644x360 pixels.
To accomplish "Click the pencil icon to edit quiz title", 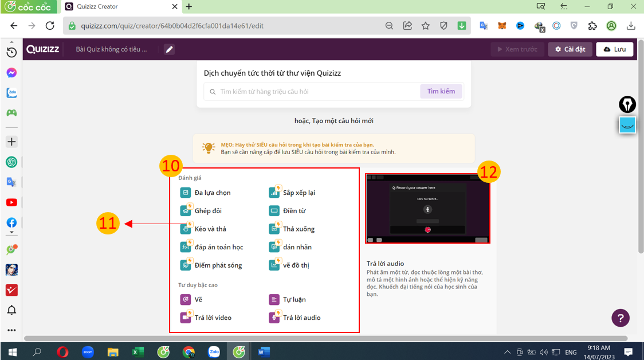I will [169, 49].
